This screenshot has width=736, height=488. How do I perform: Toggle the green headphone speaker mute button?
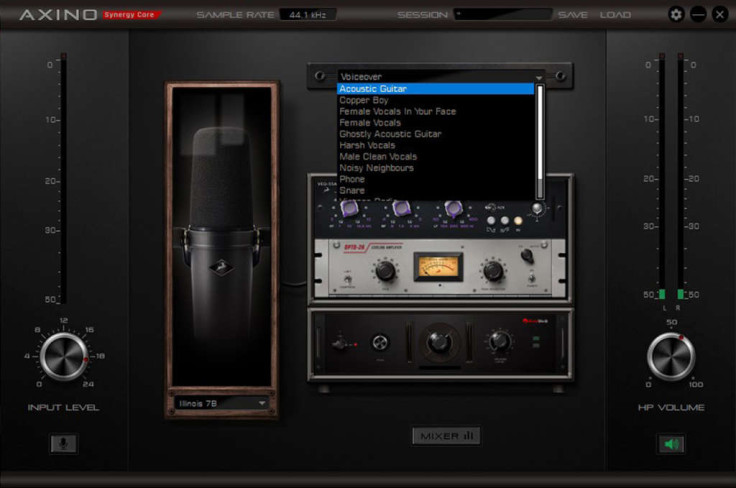coord(671,443)
